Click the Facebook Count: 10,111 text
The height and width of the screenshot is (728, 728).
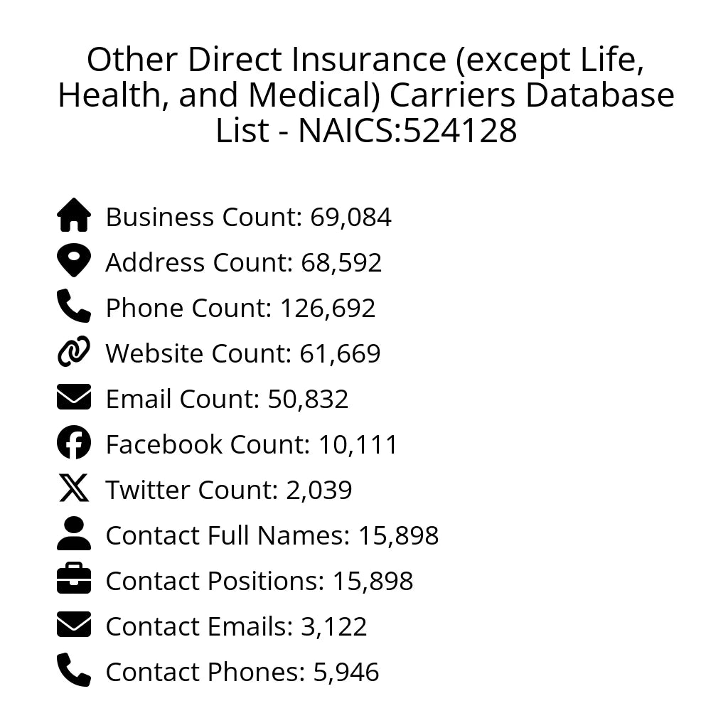251,444
